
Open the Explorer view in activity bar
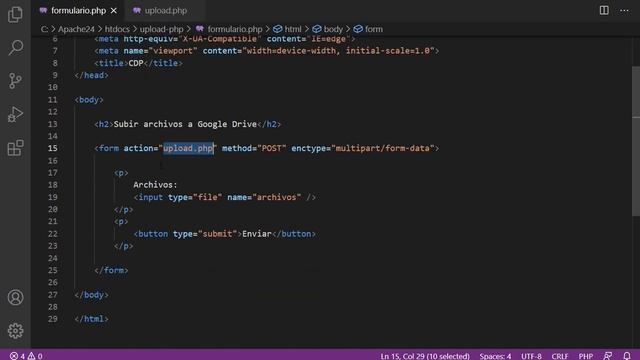(x=15, y=14)
